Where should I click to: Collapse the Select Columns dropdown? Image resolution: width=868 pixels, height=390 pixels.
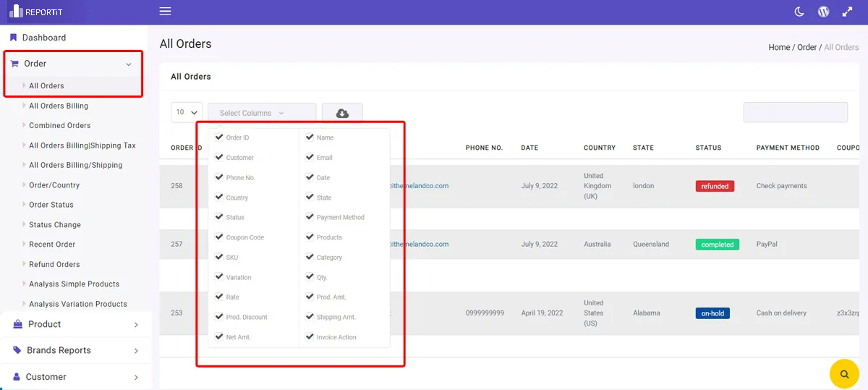point(261,113)
